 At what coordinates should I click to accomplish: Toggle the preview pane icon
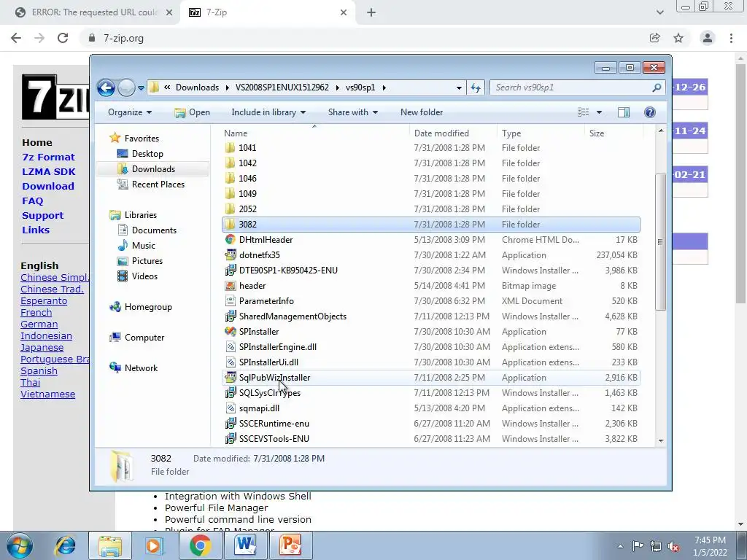coord(623,112)
